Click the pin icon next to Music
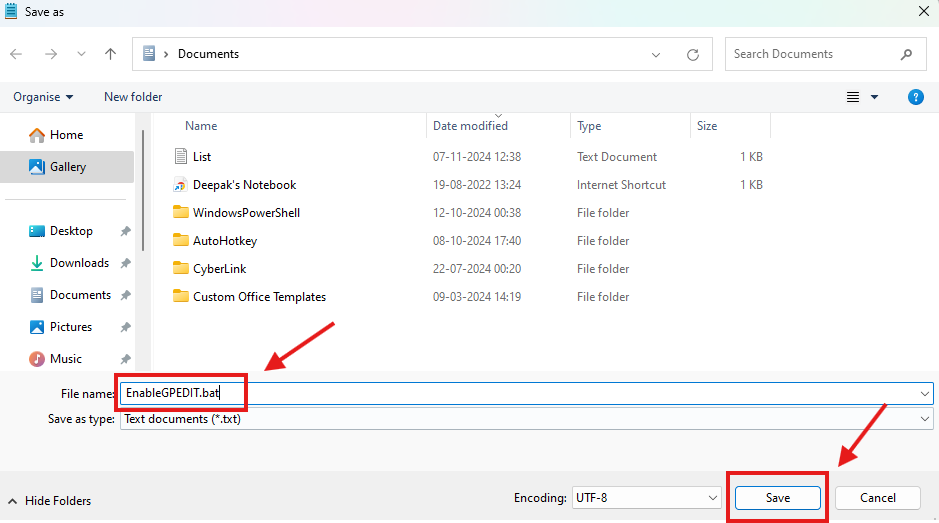This screenshot has height=523, width=939. pyautogui.click(x=125, y=359)
